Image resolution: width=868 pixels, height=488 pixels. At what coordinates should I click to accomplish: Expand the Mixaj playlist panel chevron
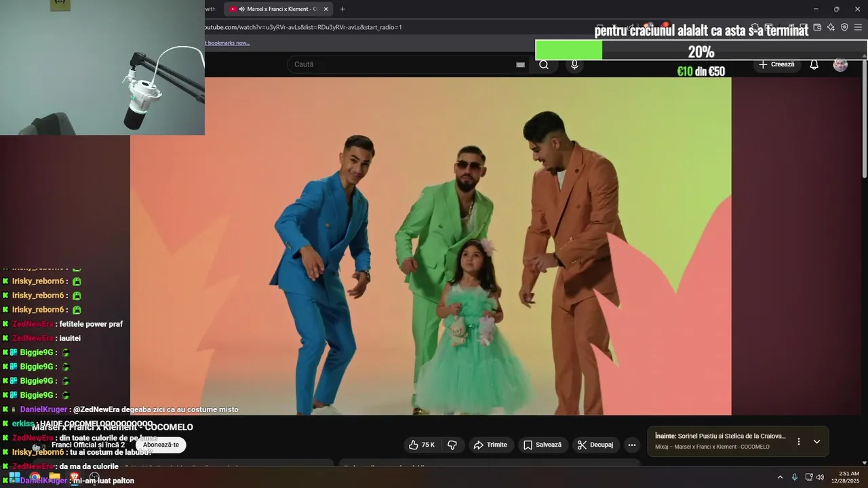click(x=816, y=441)
